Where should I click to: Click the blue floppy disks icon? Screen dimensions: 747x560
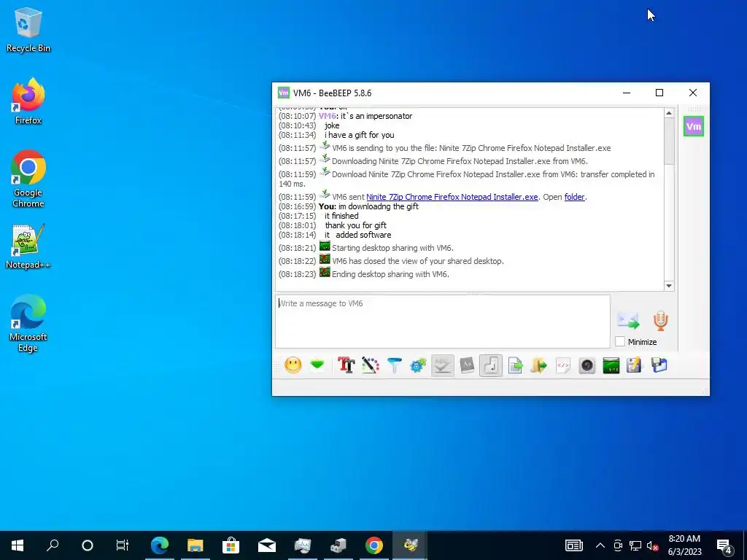tap(659, 366)
